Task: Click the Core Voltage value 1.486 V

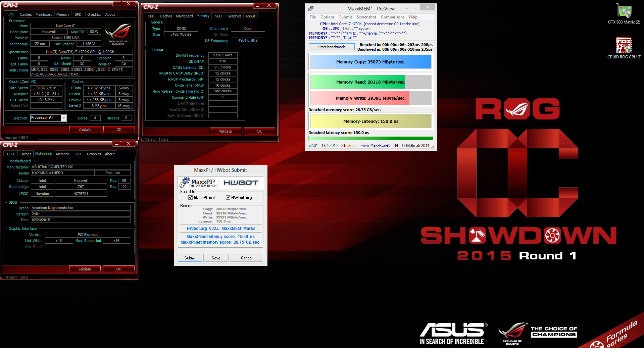Action: [89, 44]
